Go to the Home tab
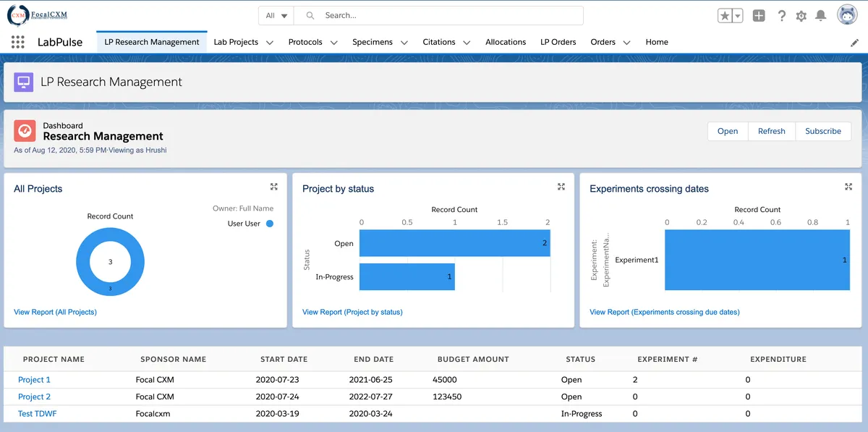This screenshot has height=432, width=868. click(x=657, y=42)
